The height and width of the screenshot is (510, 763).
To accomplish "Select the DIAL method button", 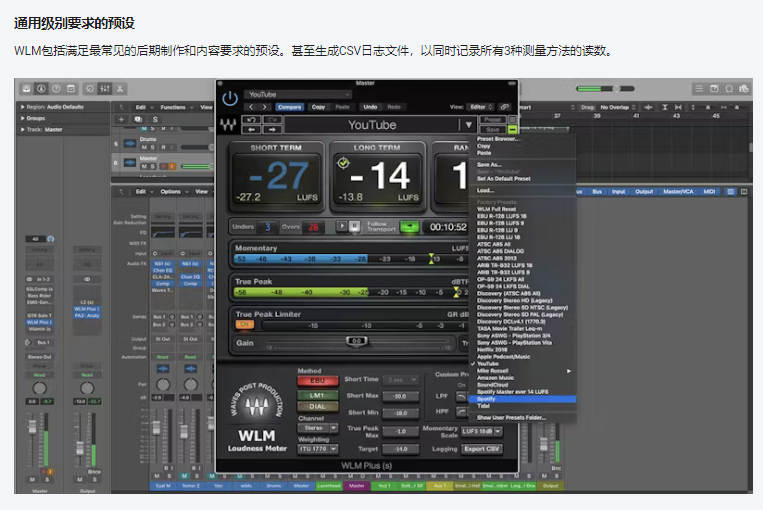I will tap(317, 406).
